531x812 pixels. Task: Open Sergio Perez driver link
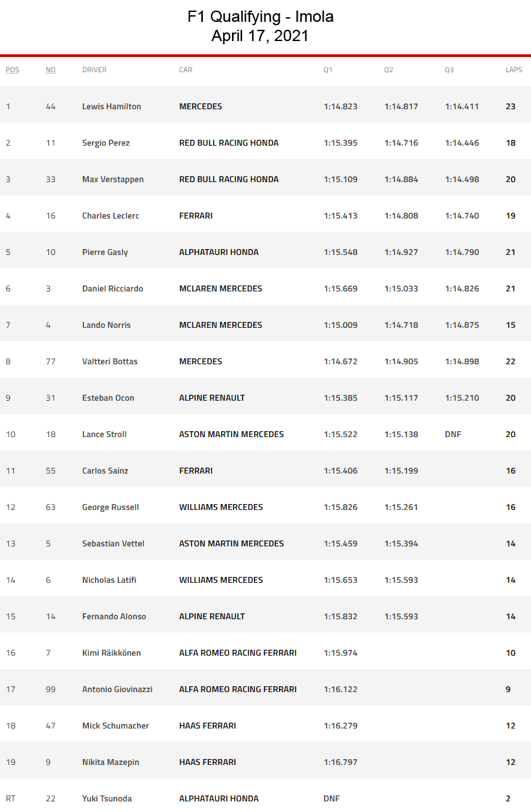(x=106, y=143)
